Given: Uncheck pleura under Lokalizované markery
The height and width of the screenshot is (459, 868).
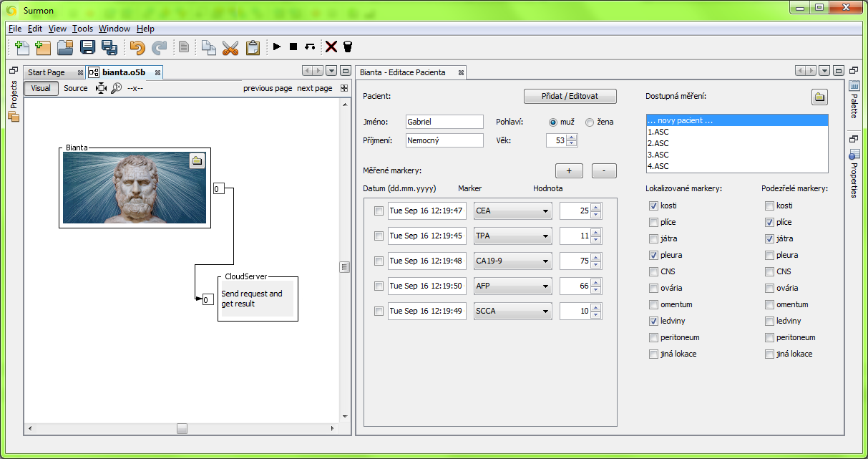Looking at the screenshot, I should [653, 255].
